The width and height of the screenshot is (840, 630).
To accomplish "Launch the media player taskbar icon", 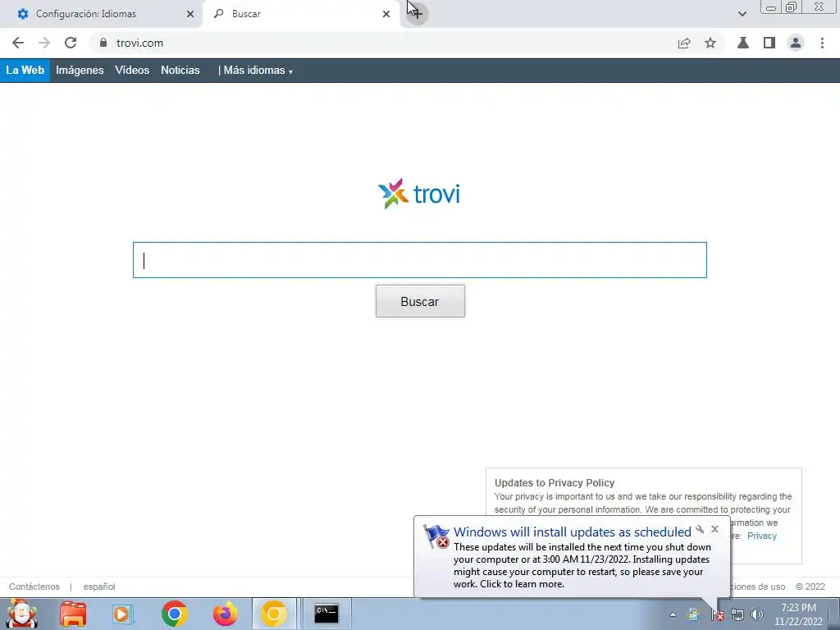I will click(x=122, y=614).
